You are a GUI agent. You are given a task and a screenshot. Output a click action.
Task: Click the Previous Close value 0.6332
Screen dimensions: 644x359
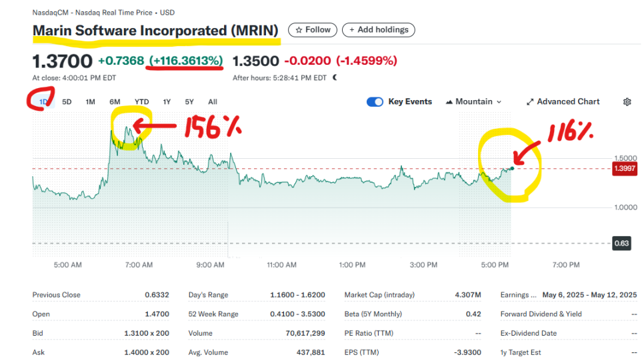click(x=157, y=295)
